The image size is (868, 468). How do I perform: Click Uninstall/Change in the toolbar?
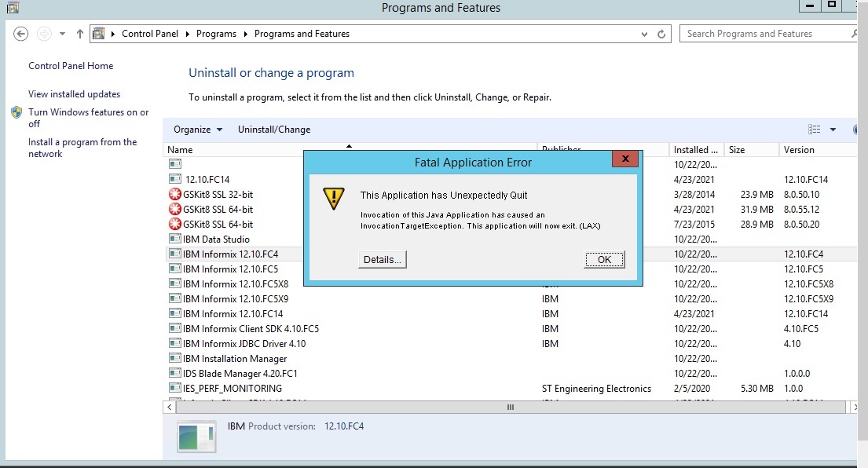(274, 130)
